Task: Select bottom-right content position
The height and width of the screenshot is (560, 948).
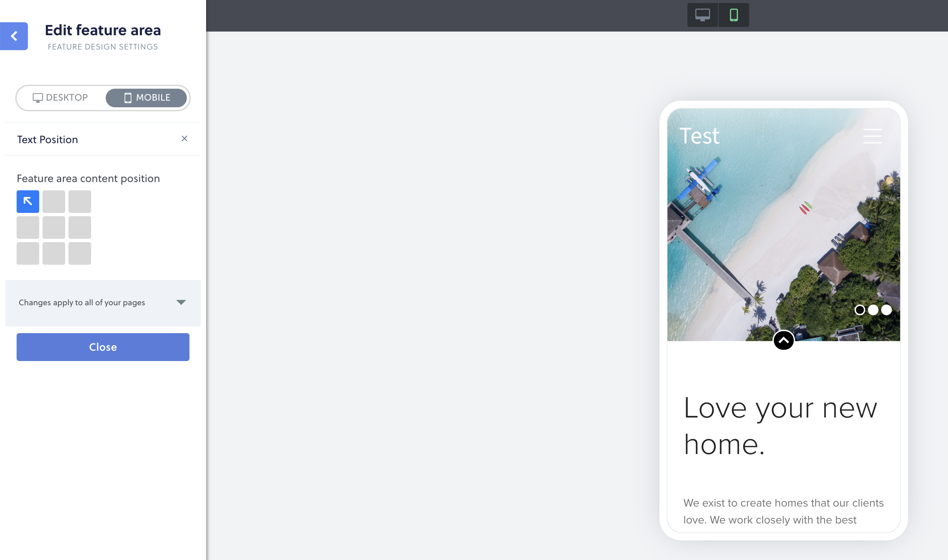Action: click(80, 253)
